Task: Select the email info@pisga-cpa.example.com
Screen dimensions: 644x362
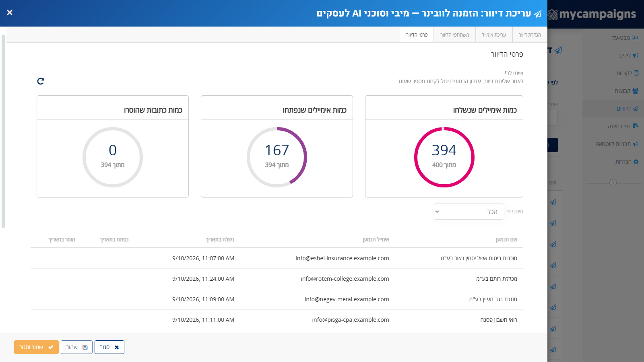Action: coord(351,320)
